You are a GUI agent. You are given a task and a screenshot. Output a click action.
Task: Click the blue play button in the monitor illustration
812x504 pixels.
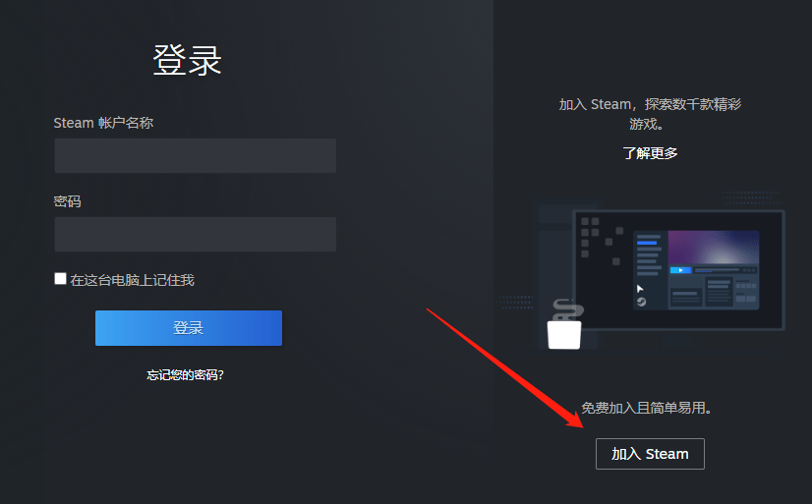(x=680, y=270)
